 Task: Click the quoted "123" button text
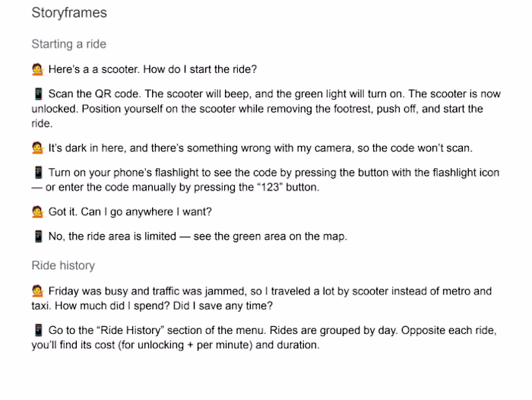tap(270, 187)
